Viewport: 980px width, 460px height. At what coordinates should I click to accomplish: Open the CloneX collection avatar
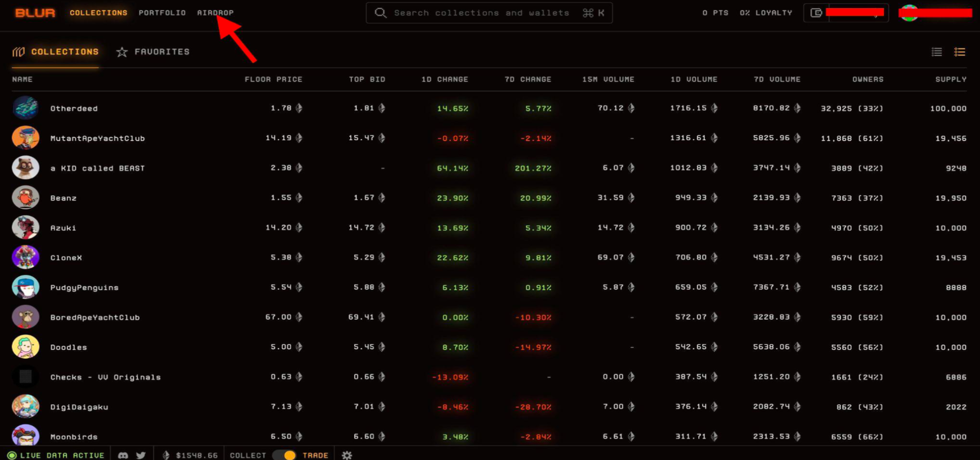coord(25,258)
